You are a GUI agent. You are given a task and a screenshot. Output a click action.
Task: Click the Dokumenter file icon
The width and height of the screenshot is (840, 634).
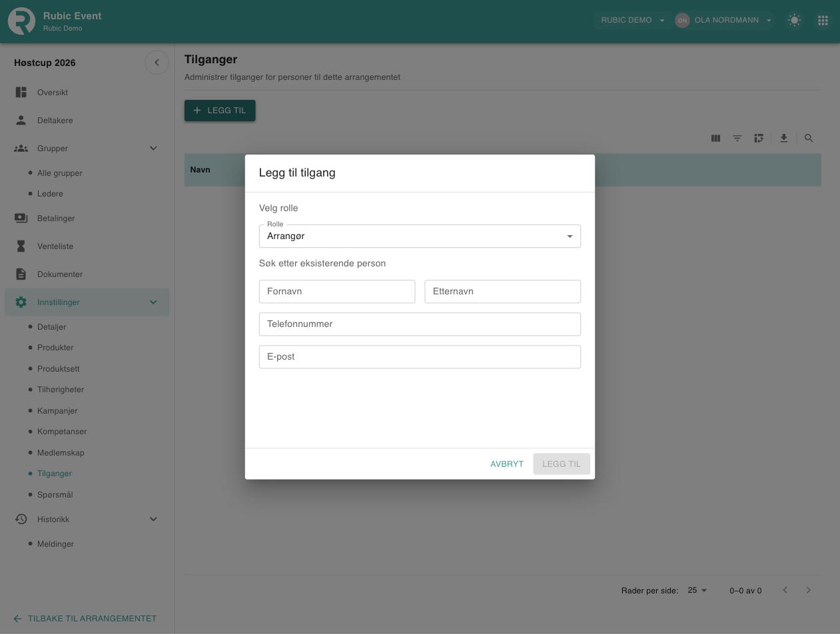[x=21, y=274]
